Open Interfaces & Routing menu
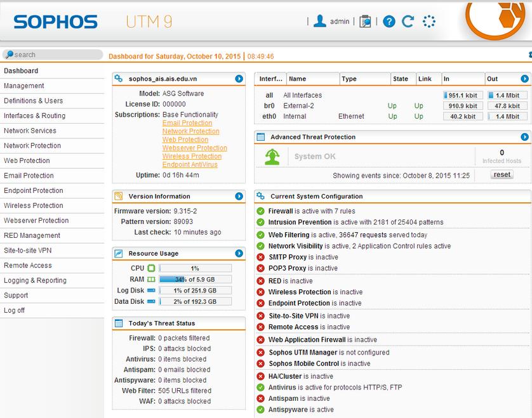Image resolution: width=532 pixels, height=418 pixels. (x=52, y=115)
